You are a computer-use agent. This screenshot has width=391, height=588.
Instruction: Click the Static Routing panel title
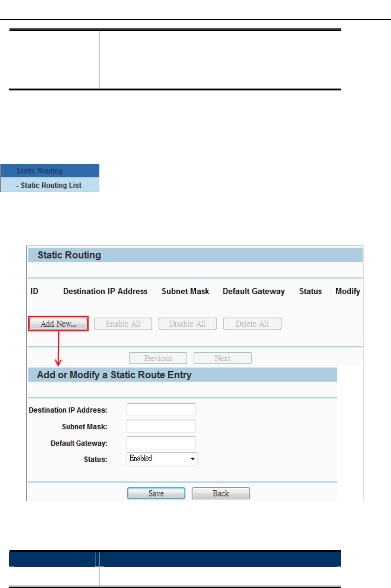pos(69,255)
